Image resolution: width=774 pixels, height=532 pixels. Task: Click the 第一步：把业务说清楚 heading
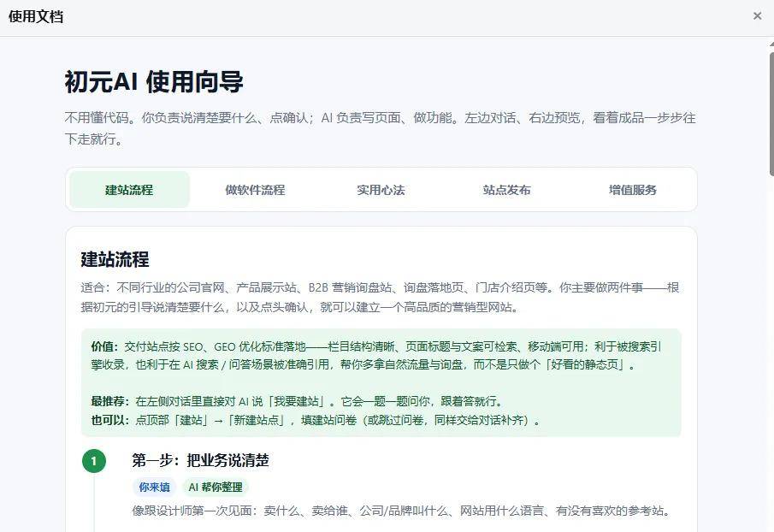click(200, 460)
